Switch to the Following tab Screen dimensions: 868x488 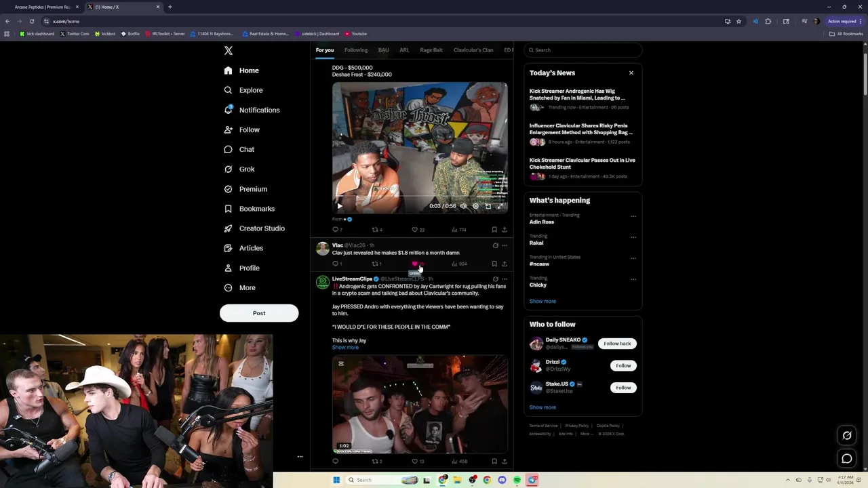(356, 50)
